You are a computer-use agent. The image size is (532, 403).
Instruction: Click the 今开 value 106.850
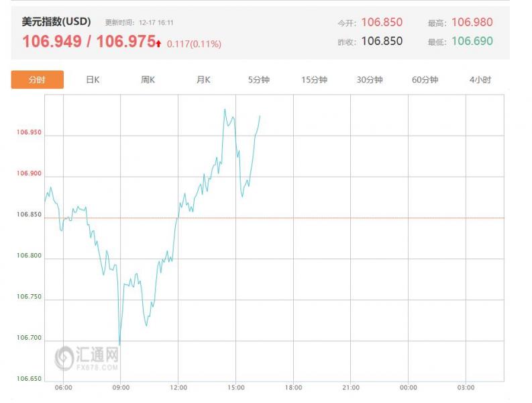click(382, 22)
